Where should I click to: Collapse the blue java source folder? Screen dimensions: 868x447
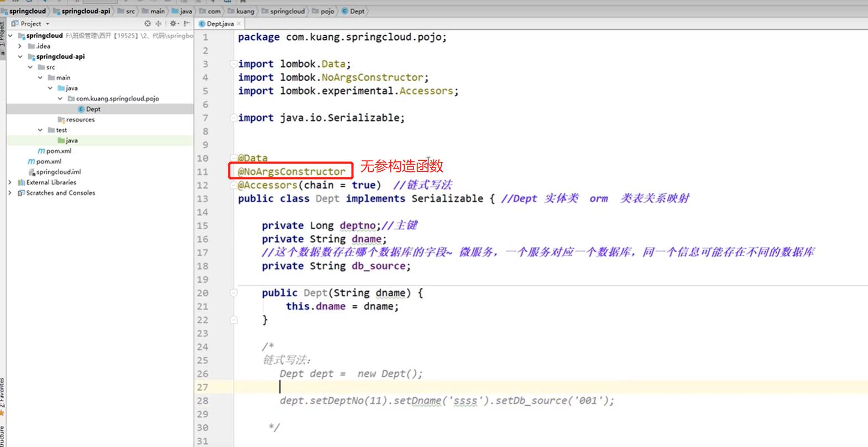point(50,88)
